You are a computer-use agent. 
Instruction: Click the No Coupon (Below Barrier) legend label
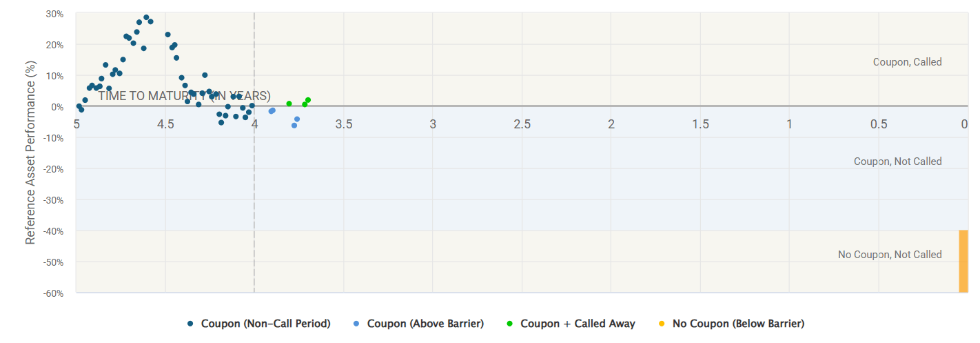pos(738,324)
